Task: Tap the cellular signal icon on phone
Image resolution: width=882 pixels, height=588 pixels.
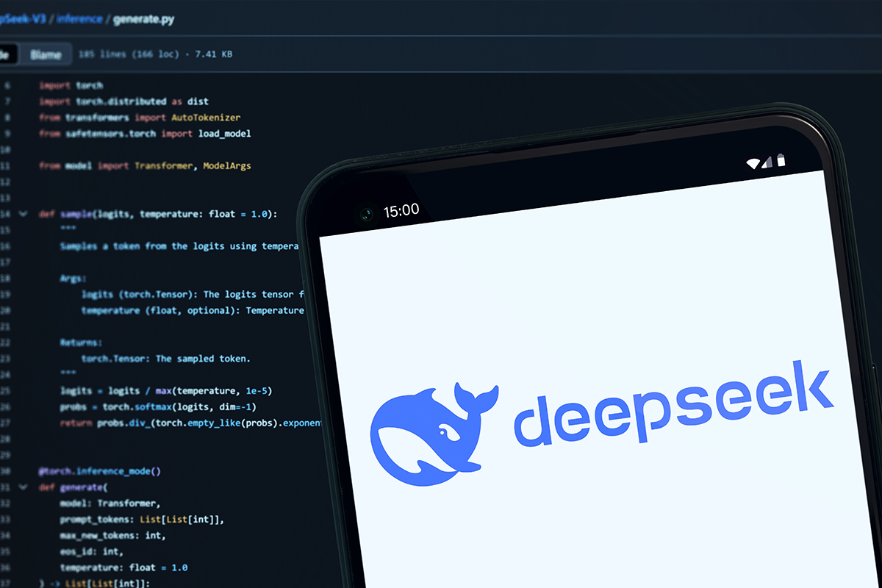Action: pyautogui.click(x=767, y=162)
